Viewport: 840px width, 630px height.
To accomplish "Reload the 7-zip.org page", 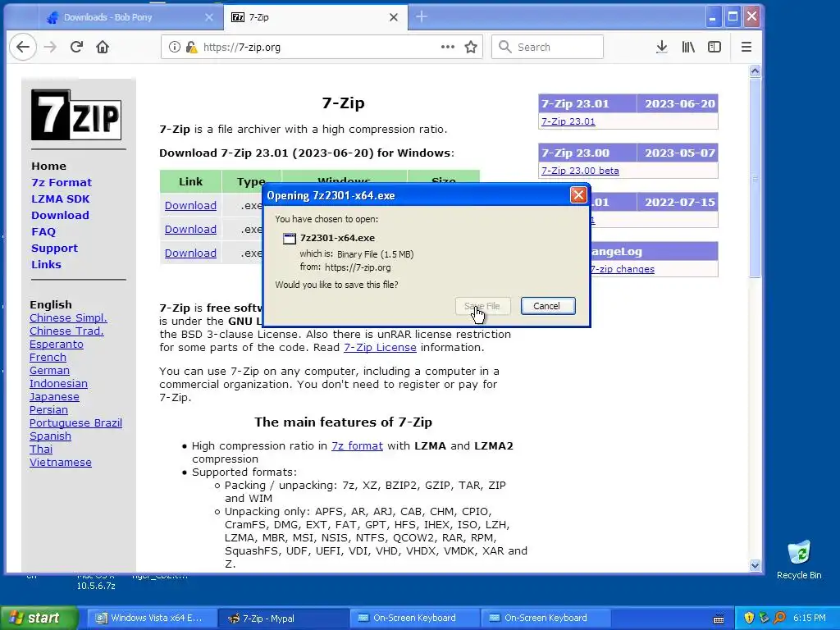I will (x=76, y=47).
